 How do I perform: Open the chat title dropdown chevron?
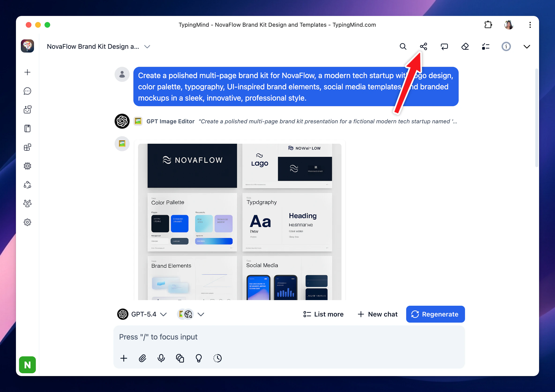(147, 47)
